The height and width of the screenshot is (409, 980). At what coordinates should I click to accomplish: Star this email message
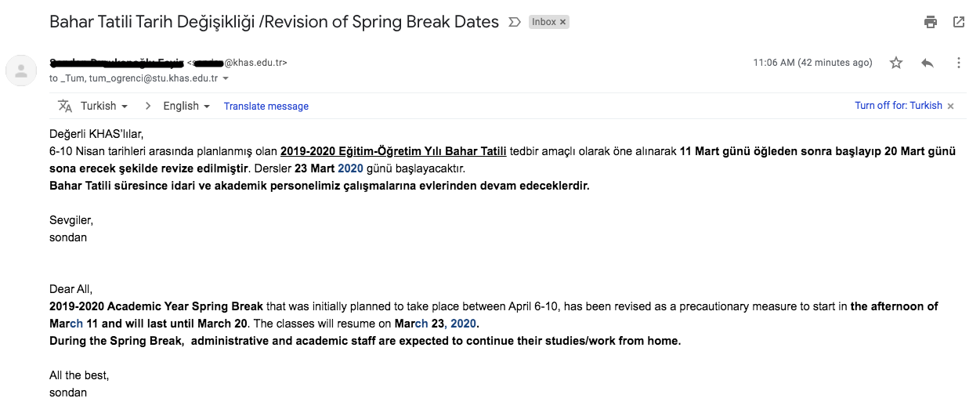896,63
